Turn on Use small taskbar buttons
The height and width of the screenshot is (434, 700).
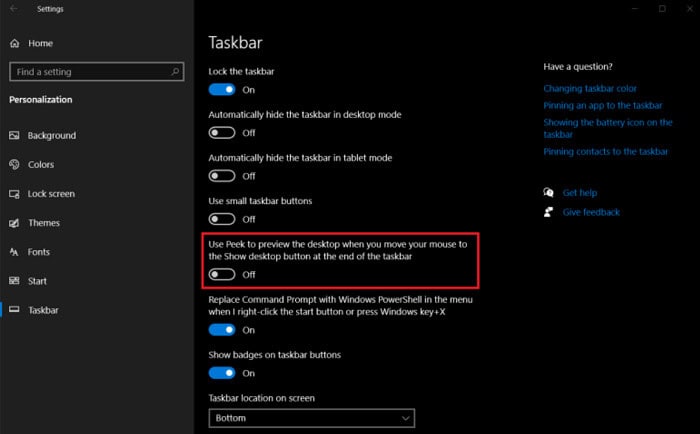[222, 219]
